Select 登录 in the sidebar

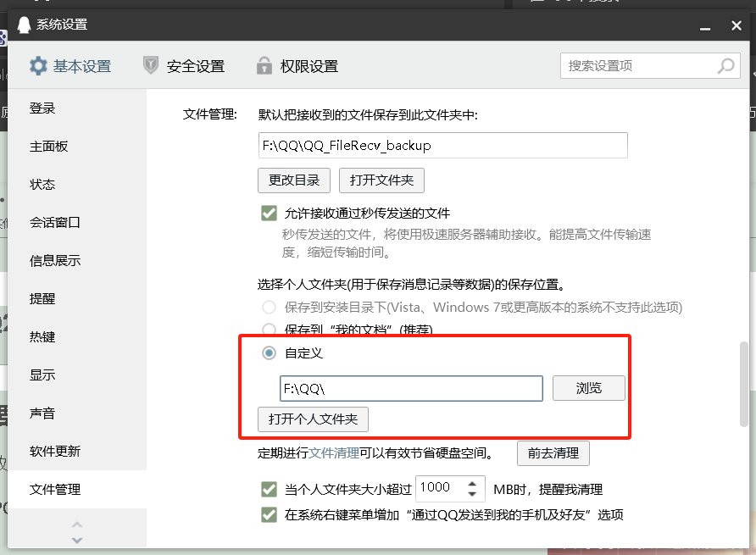tap(77, 108)
